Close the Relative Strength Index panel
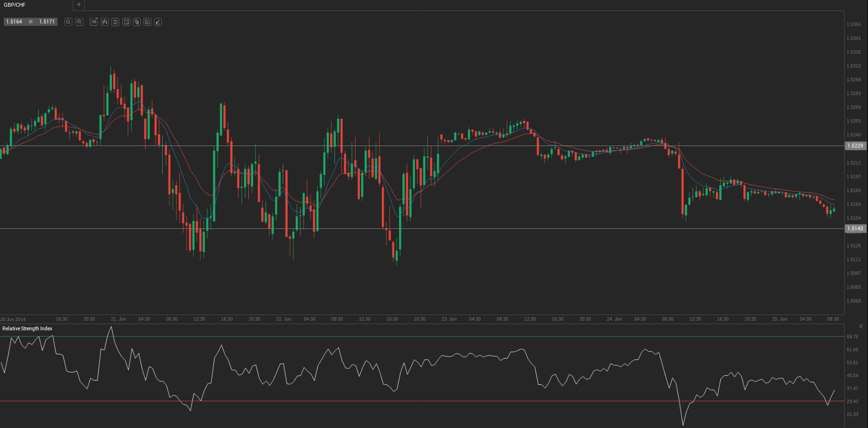 click(x=861, y=327)
